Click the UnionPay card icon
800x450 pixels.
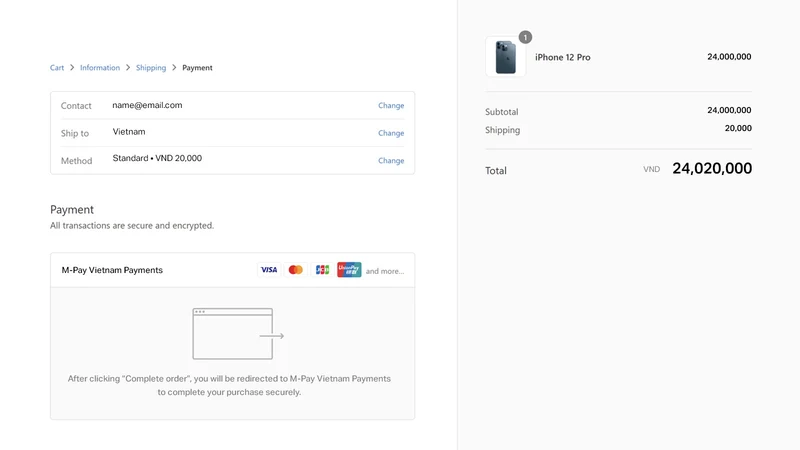[x=349, y=270]
